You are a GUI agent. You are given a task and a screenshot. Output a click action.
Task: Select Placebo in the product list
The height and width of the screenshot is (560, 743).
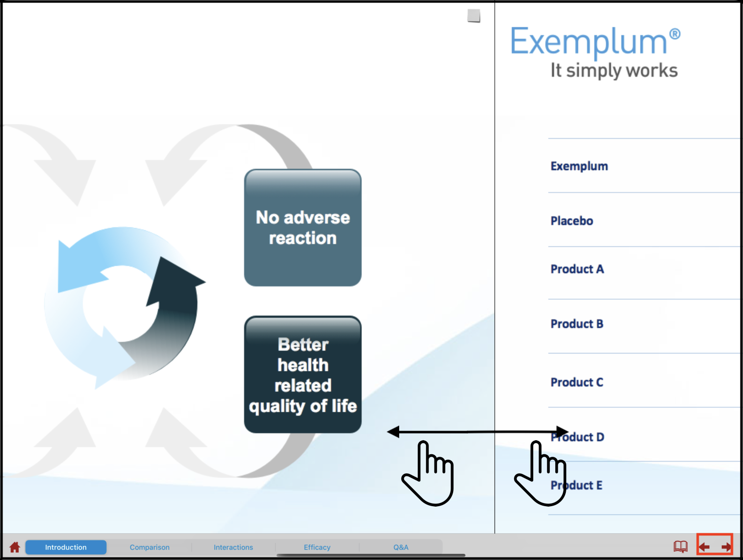click(571, 221)
